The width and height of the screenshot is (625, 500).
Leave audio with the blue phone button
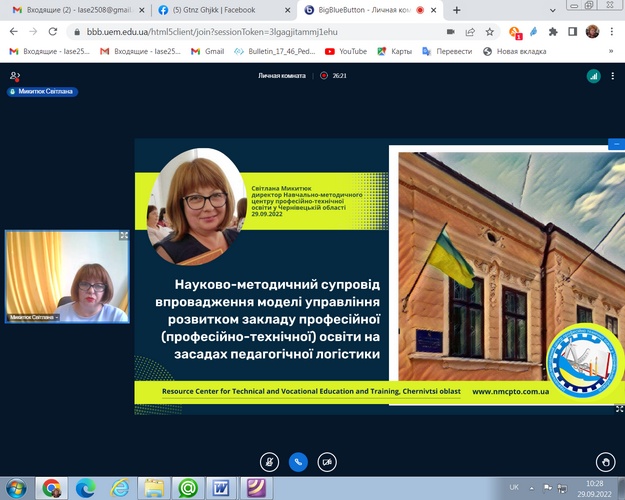pos(297,462)
